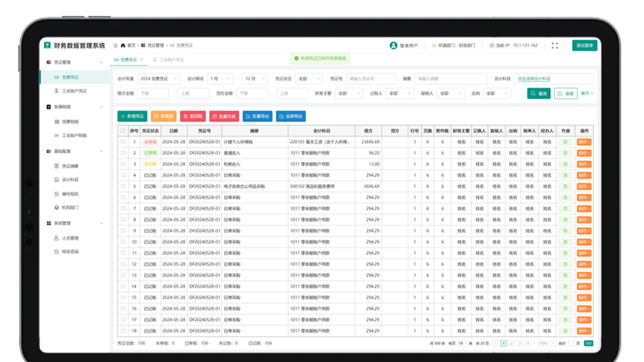This screenshot has width=644, height=362.
Task: Open 修改密码 lock item in sidebar
Action: click(70, 251)
